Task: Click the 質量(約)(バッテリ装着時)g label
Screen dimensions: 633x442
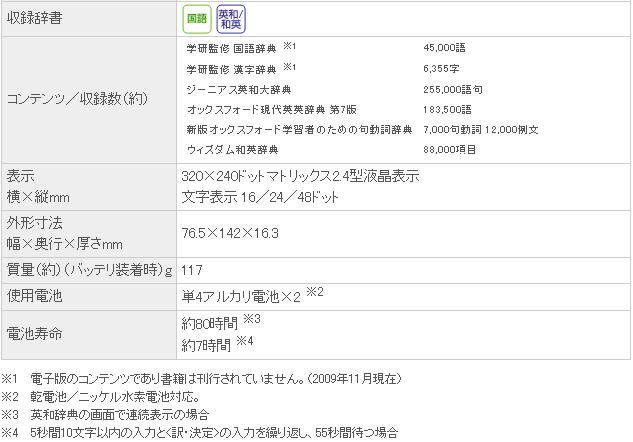Action: click(x=90, y=270)
